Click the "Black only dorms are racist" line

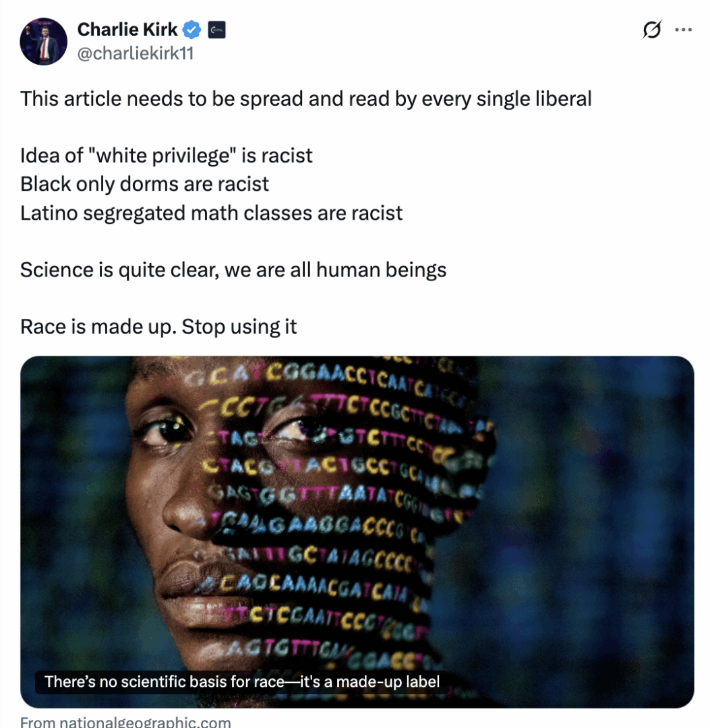144,184
